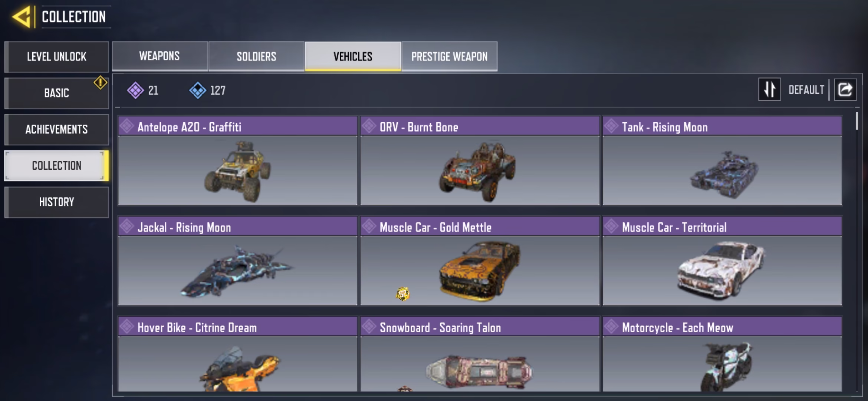Select the Jackal - Rising Moon thumbnail
Image resolution: width=868 pixels, height=401 pixels.
(237, 270)
